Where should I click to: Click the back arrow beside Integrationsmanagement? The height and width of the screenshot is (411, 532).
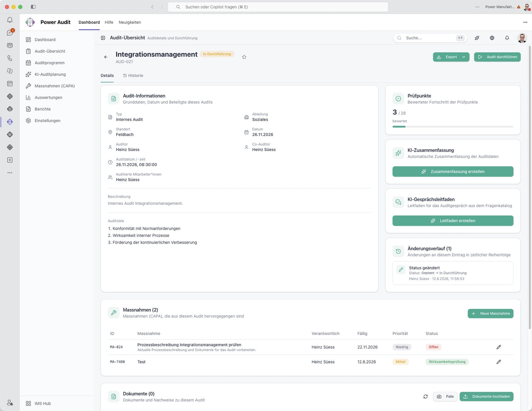pos(106,57)
